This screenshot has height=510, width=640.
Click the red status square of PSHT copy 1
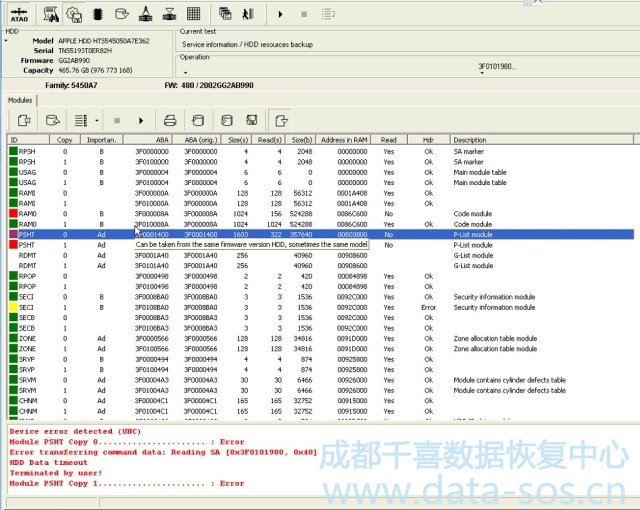(13, 245)
